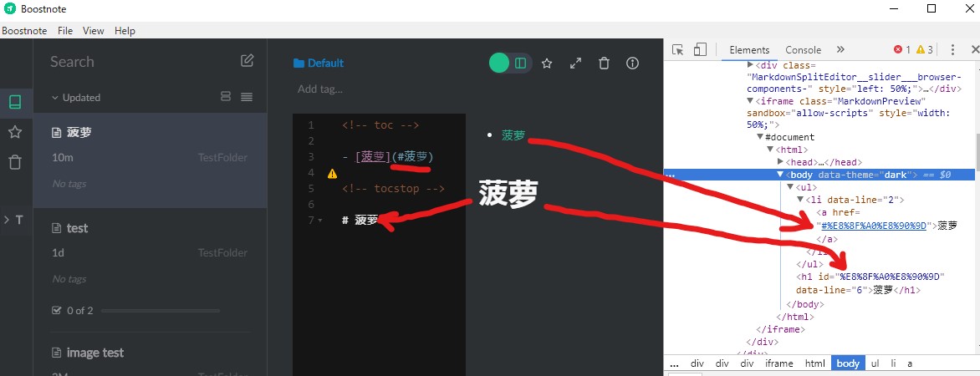Star the current note in editor toolbar

(547, 63)
